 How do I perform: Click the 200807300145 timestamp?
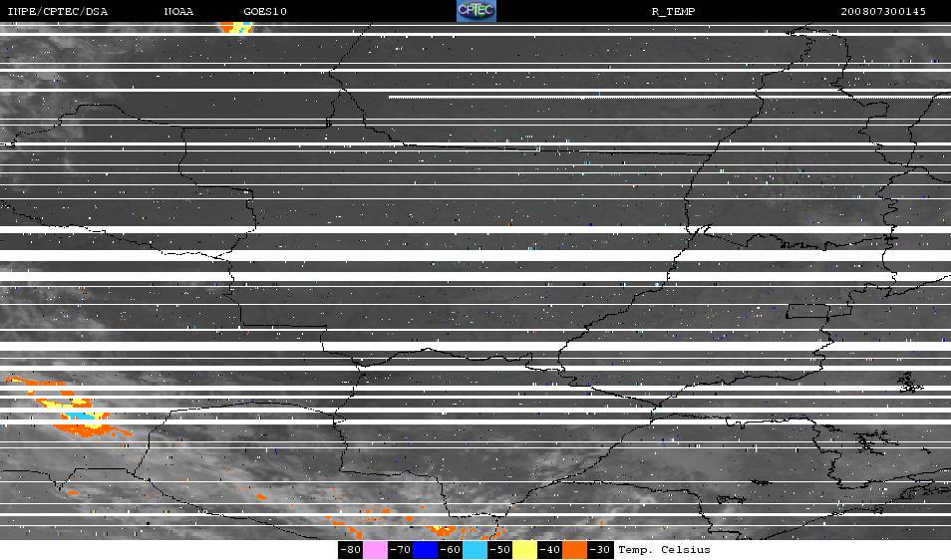(x=883, y=12)
